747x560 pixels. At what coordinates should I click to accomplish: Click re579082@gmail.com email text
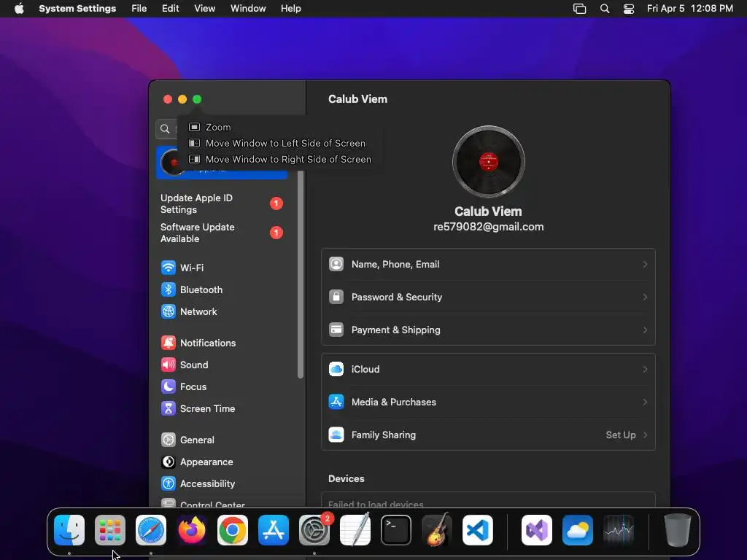(x=488, y=227)
